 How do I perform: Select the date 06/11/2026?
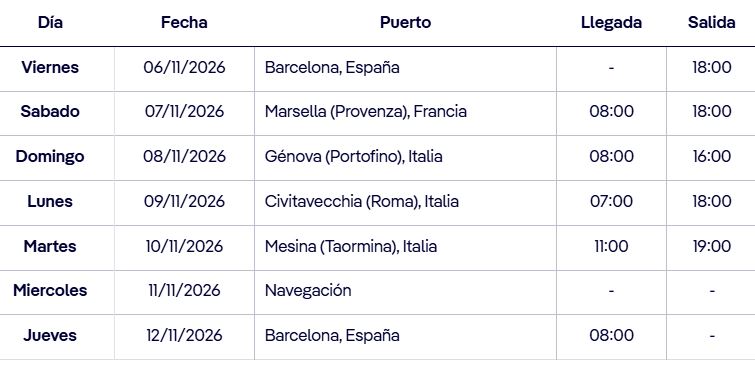click(184, 67)
